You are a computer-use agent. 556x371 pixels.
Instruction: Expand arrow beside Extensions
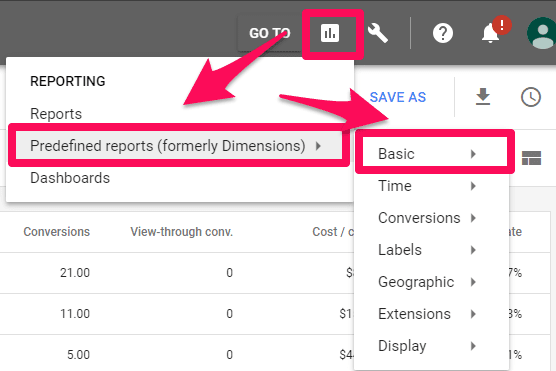[473, 314]
